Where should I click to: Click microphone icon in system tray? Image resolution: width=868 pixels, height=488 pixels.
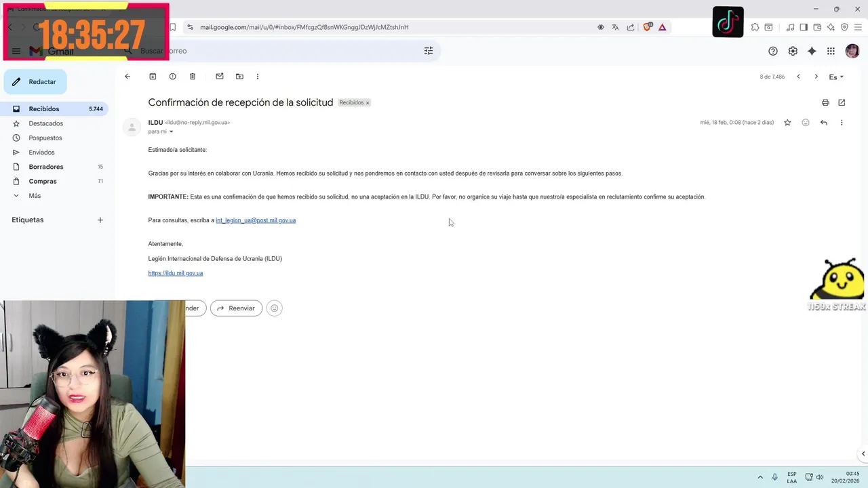pyautogui.click(x=775, y=477)
